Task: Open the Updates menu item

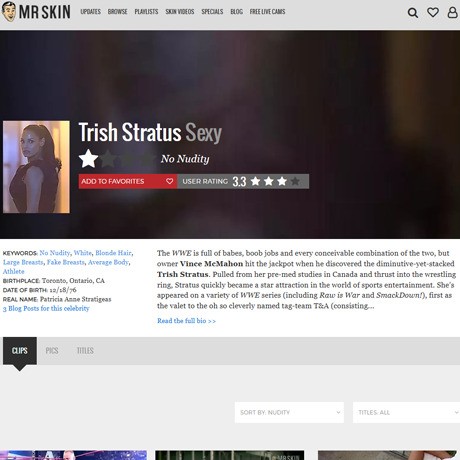Action: click(x=90, y=12)
